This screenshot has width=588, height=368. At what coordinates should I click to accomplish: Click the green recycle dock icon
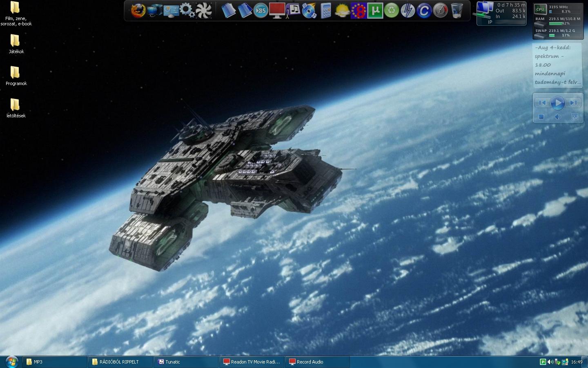pyautogui.click(x=391, y=10)
